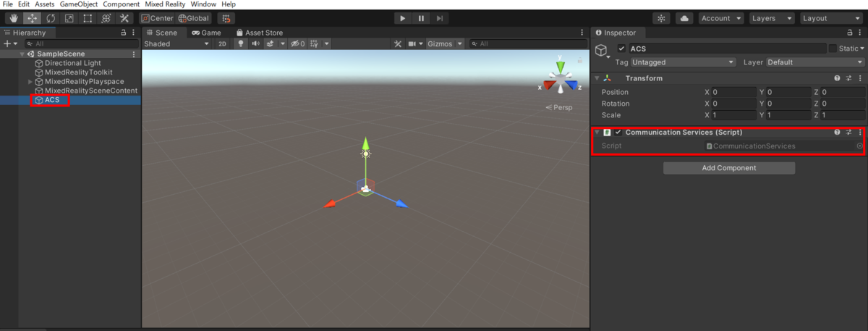Screen dimensions: 868x331
Task: Open Transform component kebab menu
Action: coord(860,78)
